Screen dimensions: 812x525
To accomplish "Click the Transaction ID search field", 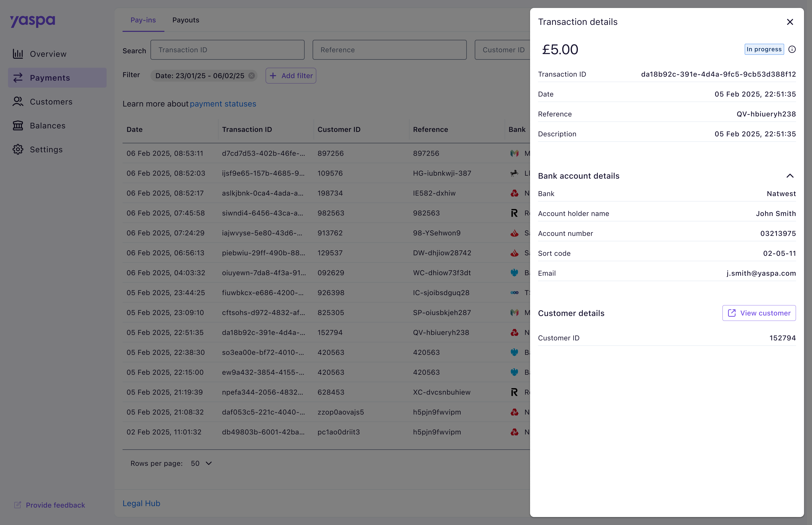I will pos(227,50).
